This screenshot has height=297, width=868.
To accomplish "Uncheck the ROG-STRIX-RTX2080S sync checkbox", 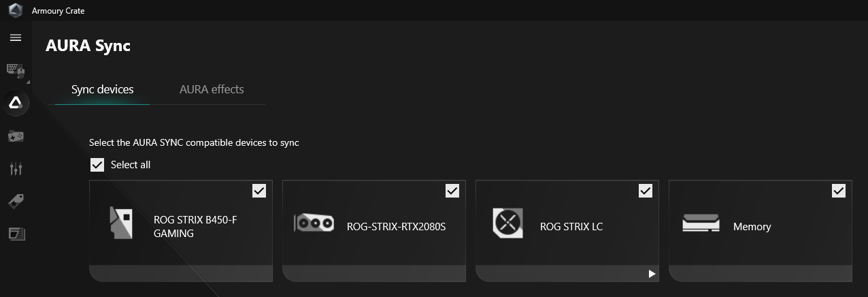I will pyautogui.click(x=452, y=191).
